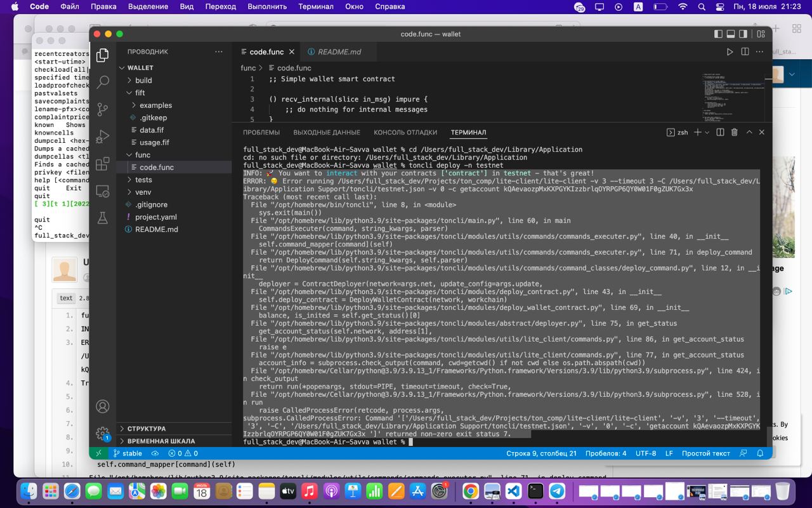This screenshot has width=812, height=508.
Task: Split the editor to the right
Action: coord(745,52)
